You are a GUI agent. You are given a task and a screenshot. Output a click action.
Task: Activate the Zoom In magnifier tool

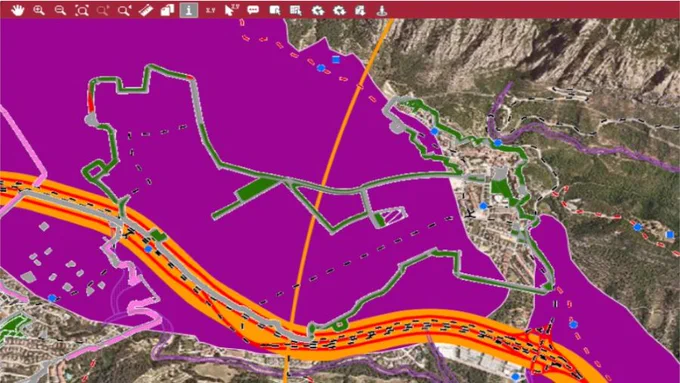tap(39, 10)
